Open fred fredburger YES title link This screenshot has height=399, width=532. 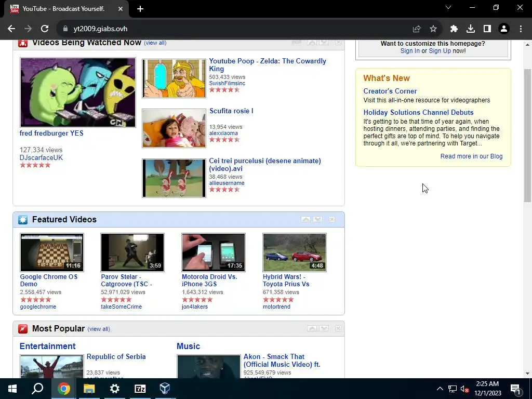tap(51, 134)
